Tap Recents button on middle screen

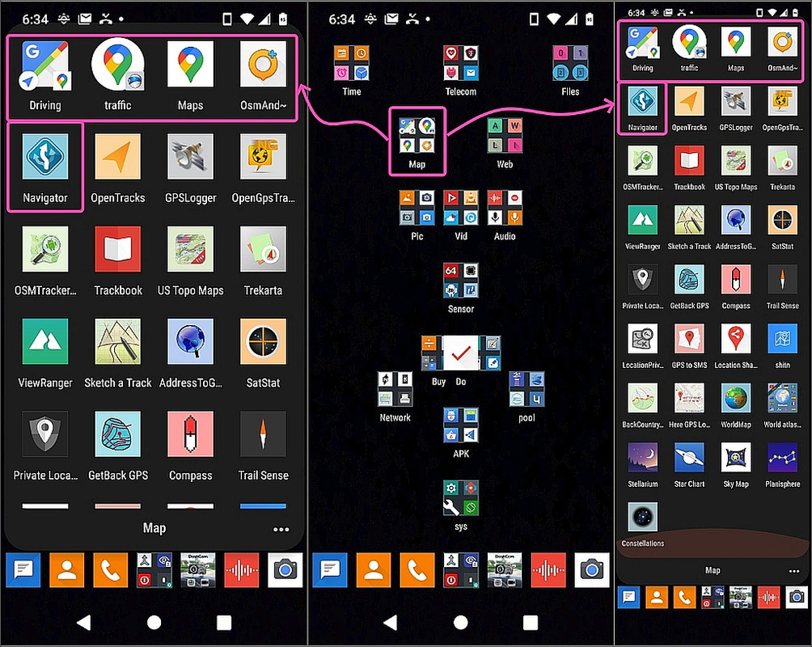[x=531, y=622]
